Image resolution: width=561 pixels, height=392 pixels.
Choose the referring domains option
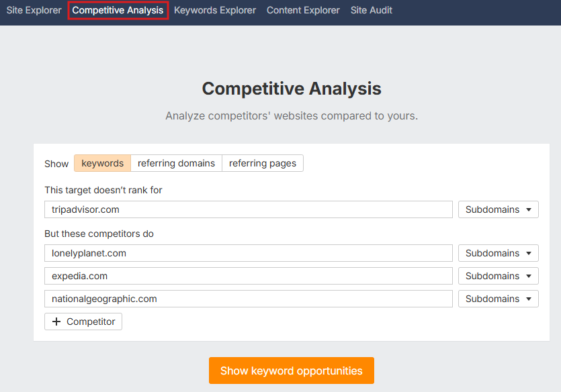click(x=177, y=163)
